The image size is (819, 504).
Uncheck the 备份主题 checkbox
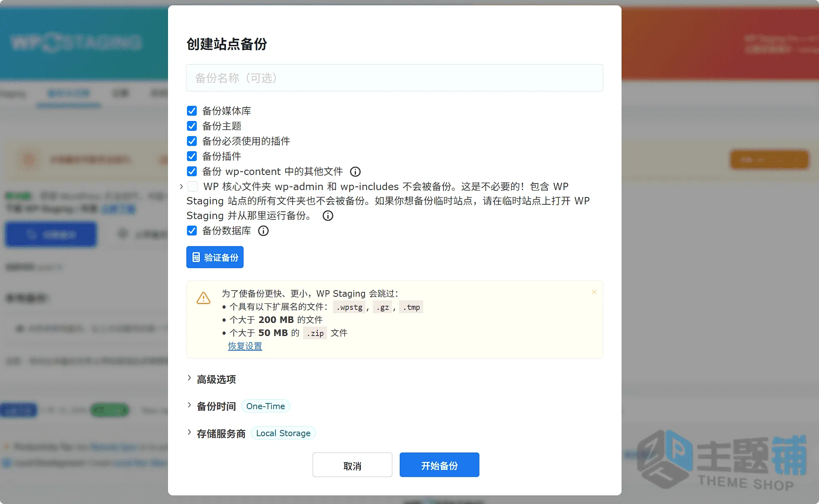tap(192, 126)
